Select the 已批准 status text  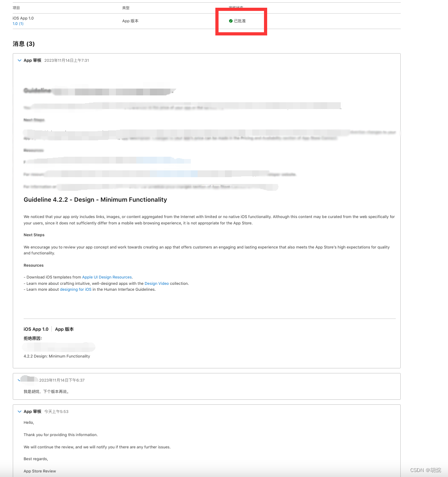click(x=240, y=21)
